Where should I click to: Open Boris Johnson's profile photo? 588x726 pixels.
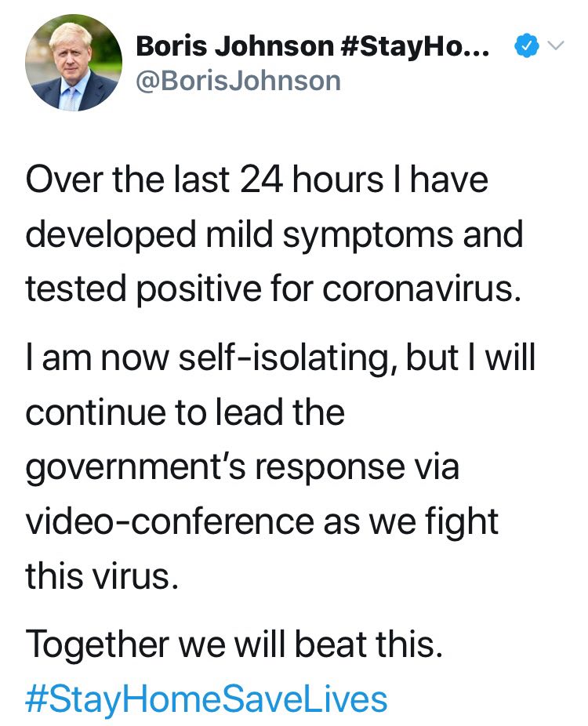(x=74, y=63)
